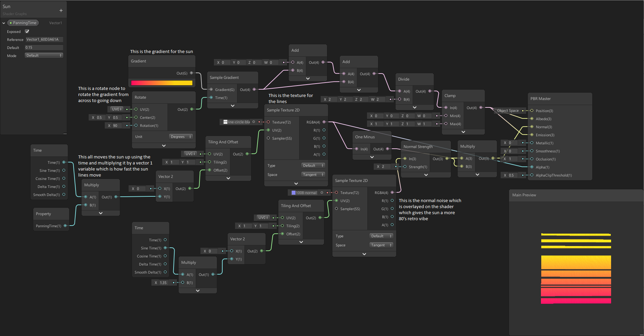
Task: Click the Albedo(3) input port on PBR Master
Action: (x=532, y=118)
